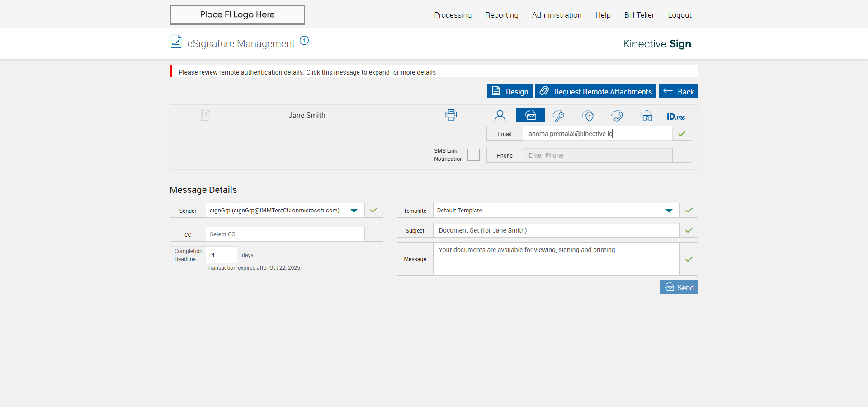
Task: Choose the cloud shield question authentication icon
Action: click(588, 116)
